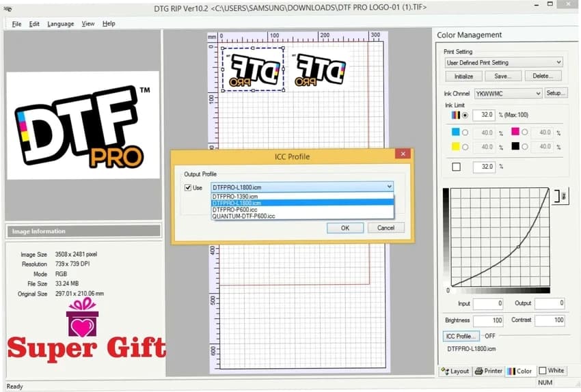Image resolution: width=581 pixels, height=392 pixels.
Task: Click the Printer tab printer icon
Action: pyautogui.click(x=478, y=371)
